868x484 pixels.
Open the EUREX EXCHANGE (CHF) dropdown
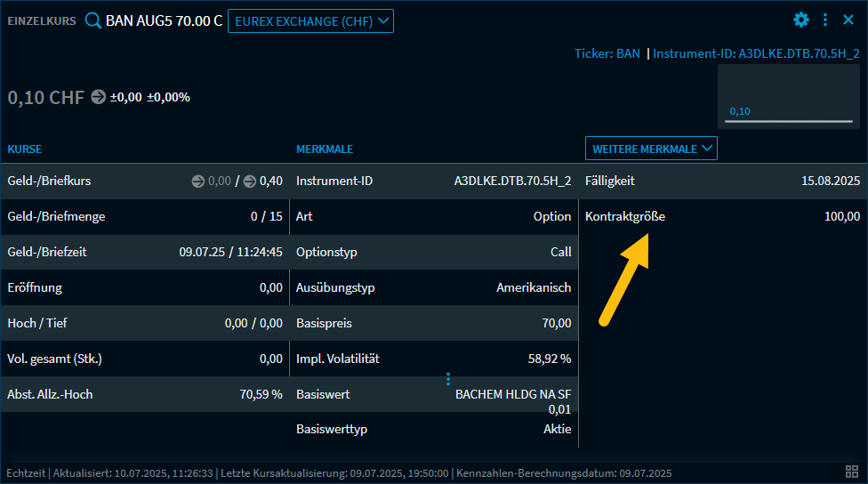point(310,21)
